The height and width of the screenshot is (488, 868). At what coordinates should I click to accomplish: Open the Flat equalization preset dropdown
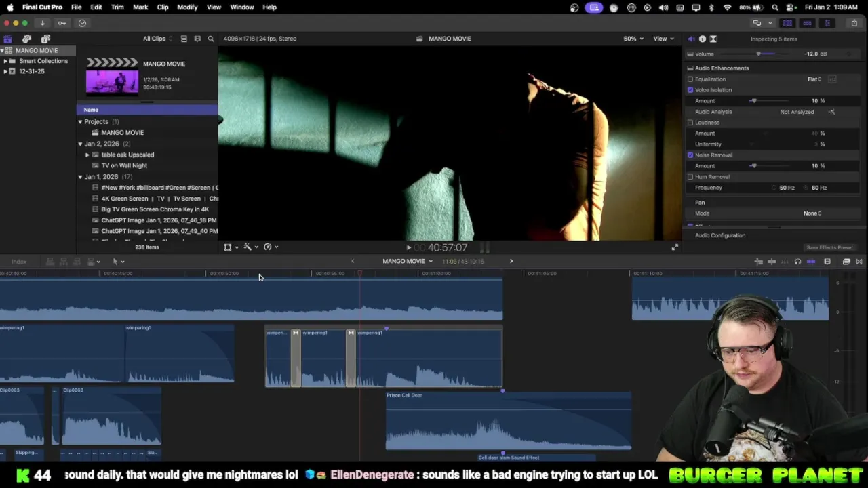(814, 79)
